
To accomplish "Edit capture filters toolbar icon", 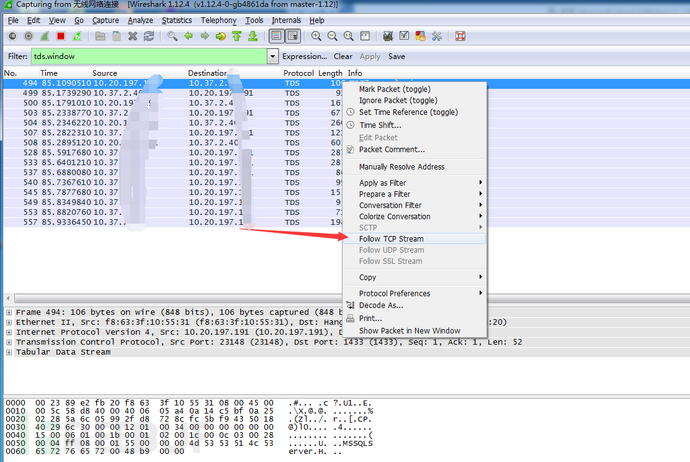I will pyautogui.click(x=388, y=36).
